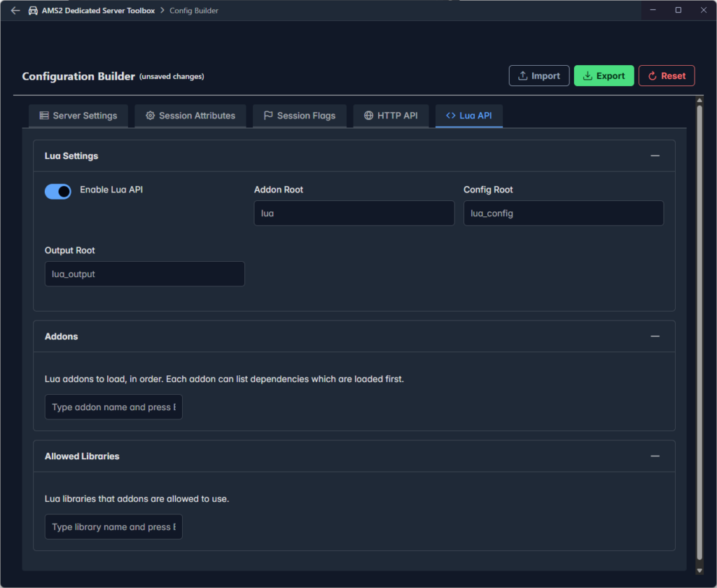Screen dimensions: 717x588
Task: Reset the configuration changes
Action: pos(666,76)
